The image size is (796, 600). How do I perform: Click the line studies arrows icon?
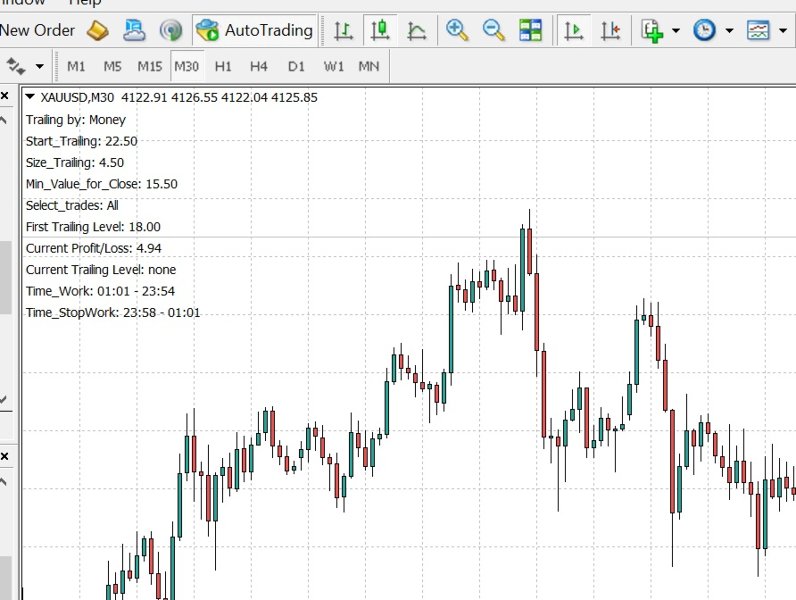click(x=15, y=66)
